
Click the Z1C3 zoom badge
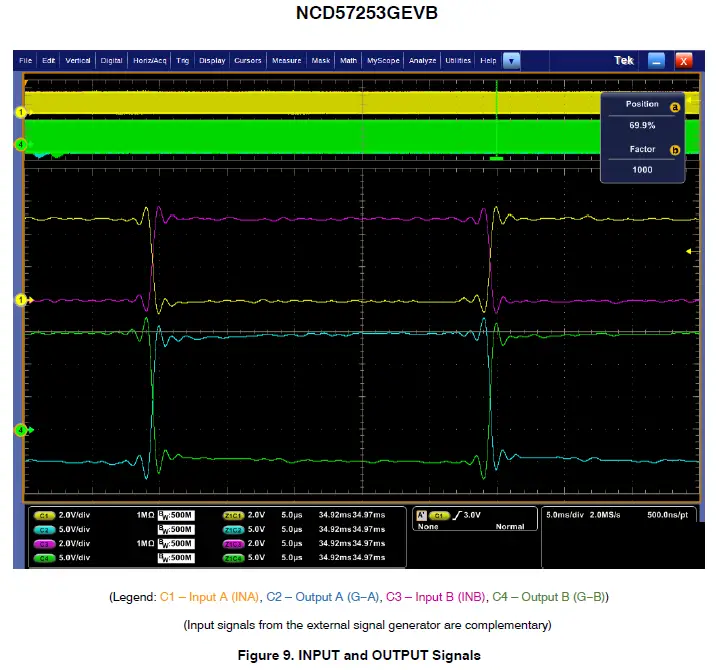(x=233, y=544)
